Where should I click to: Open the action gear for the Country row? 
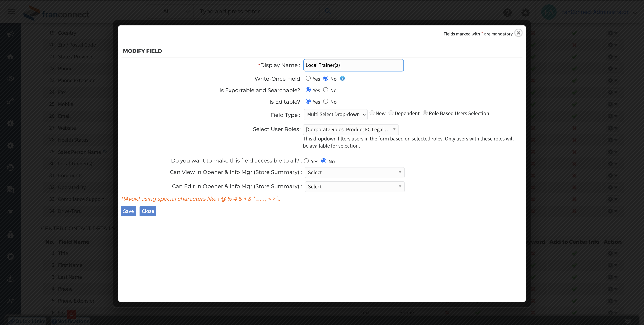tap(612, 33)
